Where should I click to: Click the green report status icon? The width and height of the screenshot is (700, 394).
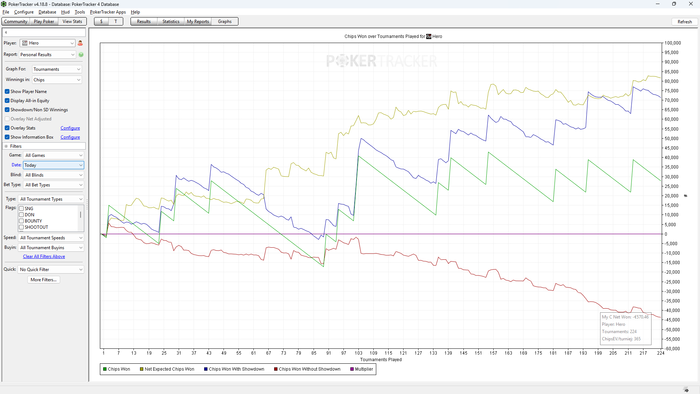[x=81, y=54]
